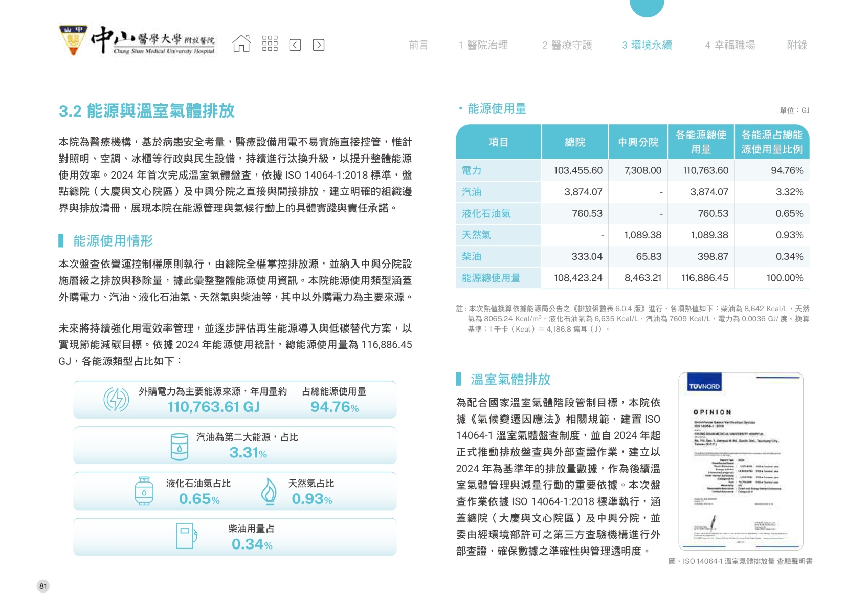The height and width of the screenshot is (614, 868).
Task: Click the page number 81 badge
Action: click(x=43, y=586)
